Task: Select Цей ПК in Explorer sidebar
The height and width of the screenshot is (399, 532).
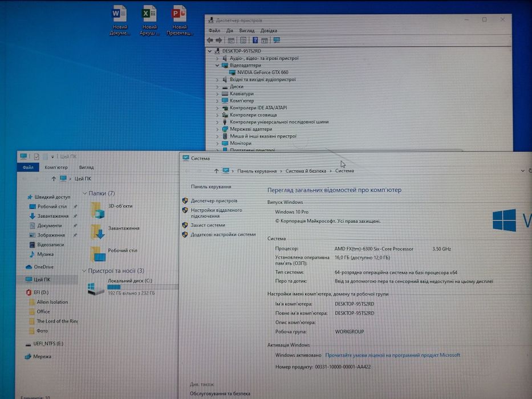Action: tap(42, 279)
